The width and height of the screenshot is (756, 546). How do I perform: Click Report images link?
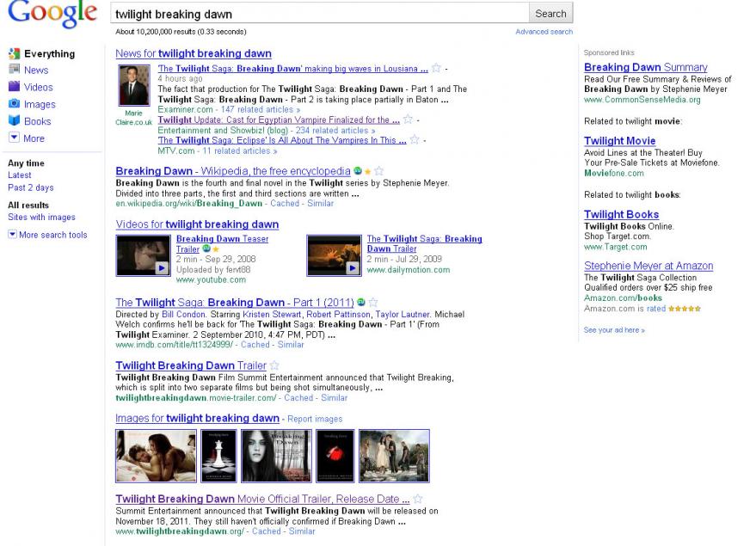(x=315, y=419)
